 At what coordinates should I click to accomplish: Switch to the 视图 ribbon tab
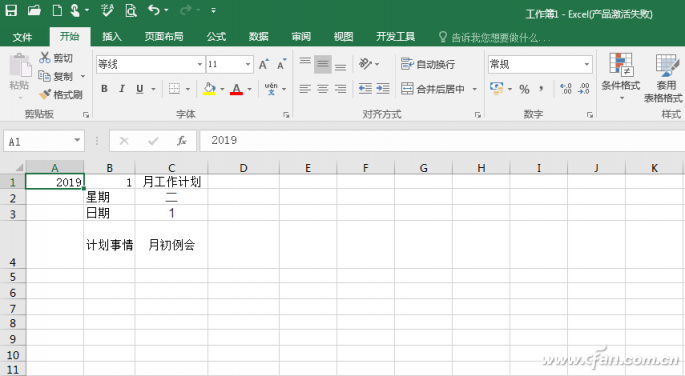tap(343, 37)
